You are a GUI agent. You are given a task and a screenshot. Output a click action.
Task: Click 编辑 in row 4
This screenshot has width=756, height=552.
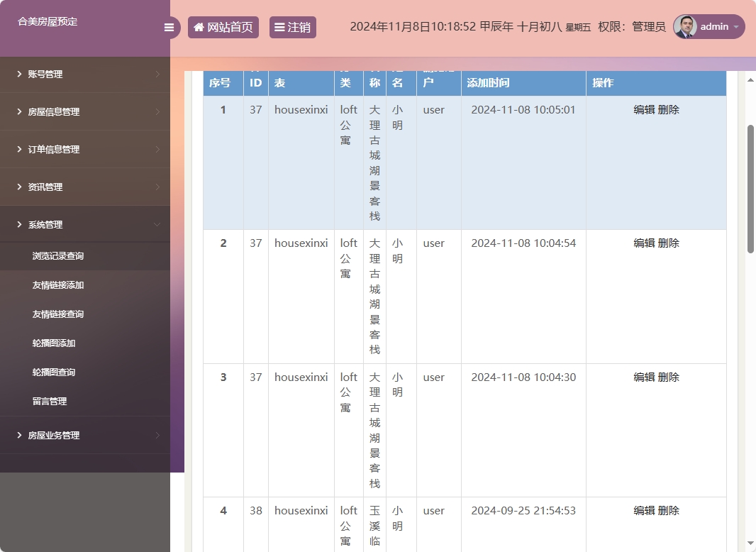coord(644,511)
